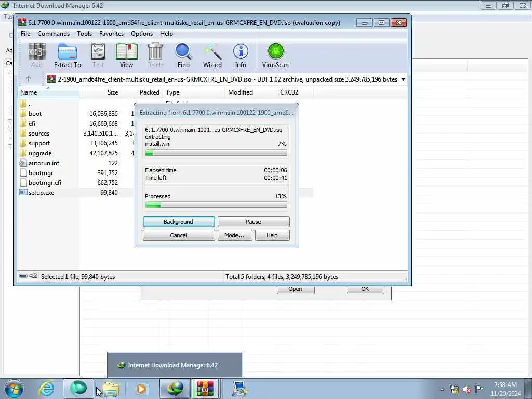This screenshot has width=532, height=399.
Task: Open the Options menu
Action: [x=142, y=34]
